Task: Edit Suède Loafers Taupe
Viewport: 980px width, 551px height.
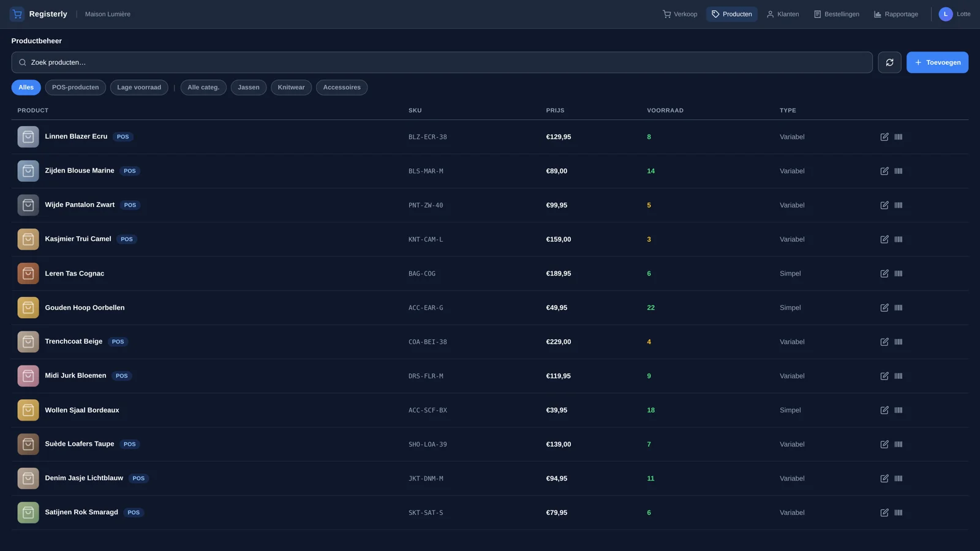Action: click(884, 444)
